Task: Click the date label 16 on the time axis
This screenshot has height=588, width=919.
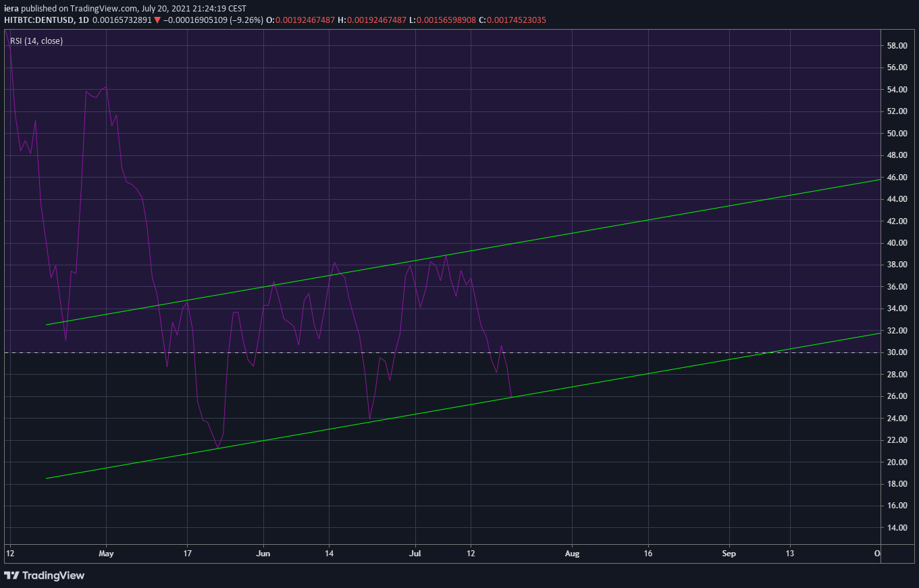Action: tap(648, 554)
